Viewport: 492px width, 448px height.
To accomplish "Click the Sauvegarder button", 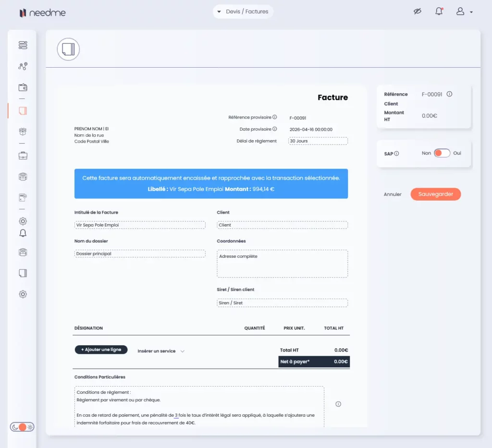I will (x=435, y=194).
